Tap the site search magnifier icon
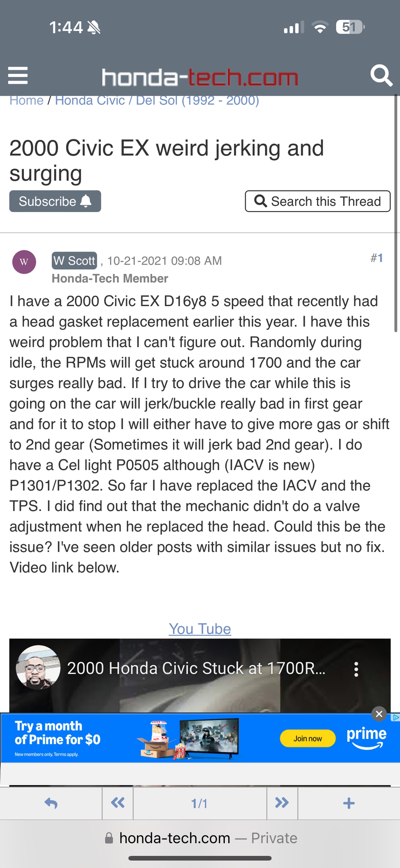The height and width of the screenshot is (868, 400). click(x=381, y=76)
